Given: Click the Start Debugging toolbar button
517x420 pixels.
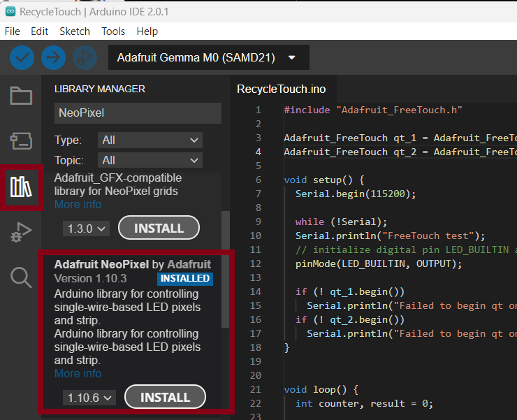Looking at the screenshot, I should [x=85, y=58].
